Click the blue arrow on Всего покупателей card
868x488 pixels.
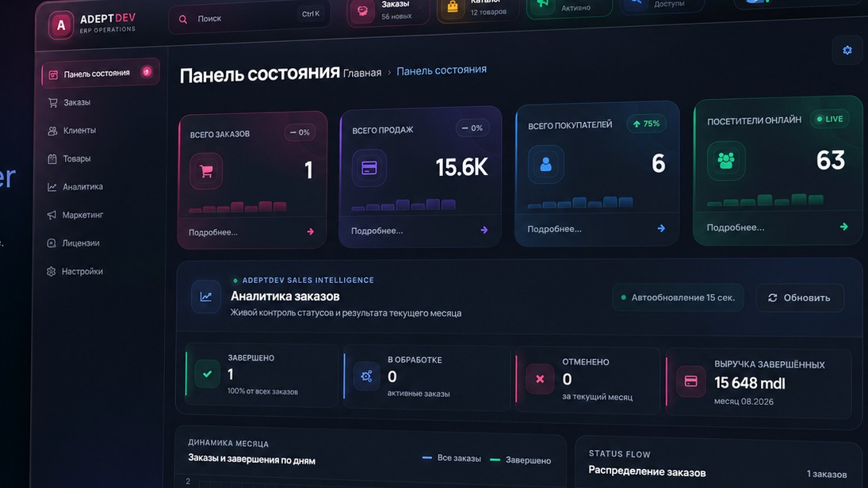coord(662,228)
